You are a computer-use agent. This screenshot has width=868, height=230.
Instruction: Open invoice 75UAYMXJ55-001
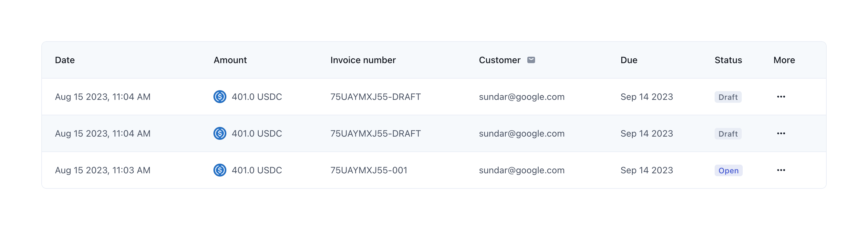tap(369, 170)
